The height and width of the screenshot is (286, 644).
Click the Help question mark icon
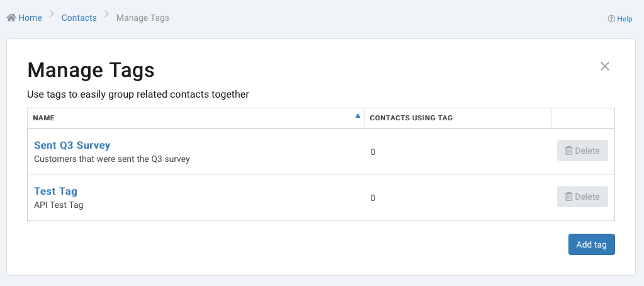click(x=611, y=18)
